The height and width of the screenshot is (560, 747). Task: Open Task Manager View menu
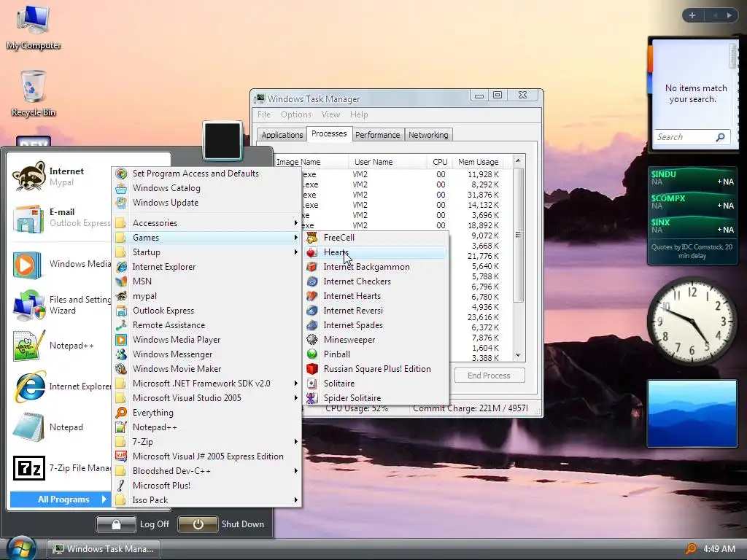click(x=330, y=114)
